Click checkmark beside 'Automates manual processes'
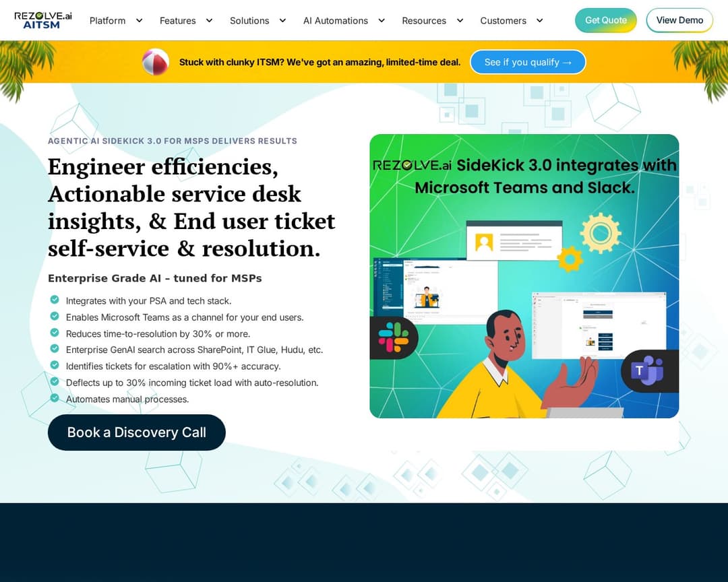The height and width of the screenshot is (582, 728). coord(55,397)
